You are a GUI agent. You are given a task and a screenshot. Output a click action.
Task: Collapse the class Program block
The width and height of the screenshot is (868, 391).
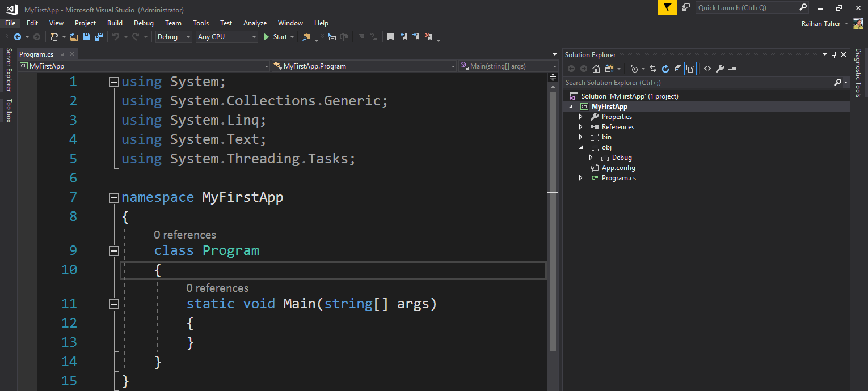coord(113,250)
